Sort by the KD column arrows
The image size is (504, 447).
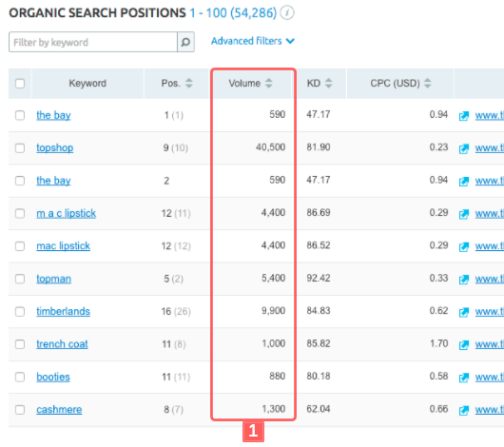tap(328, 84)
